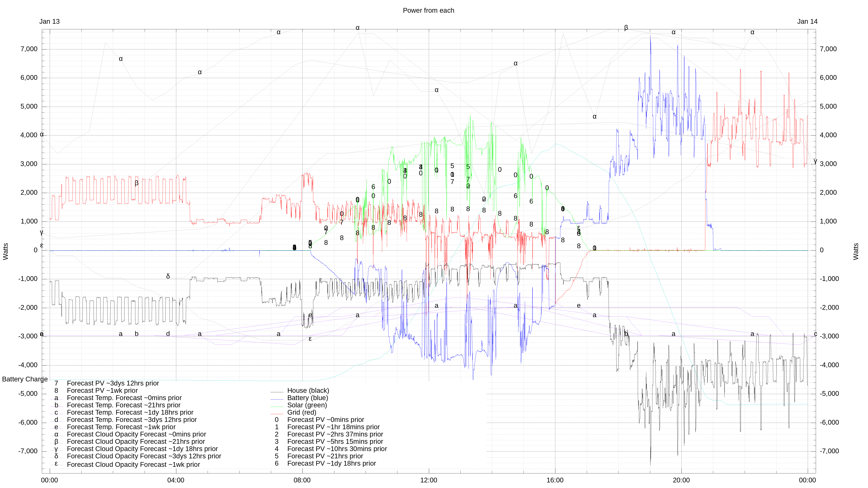This screenshot has height=488, width=868.
Task: Click the 20:00 time axis label
Action: pos(681,480)
